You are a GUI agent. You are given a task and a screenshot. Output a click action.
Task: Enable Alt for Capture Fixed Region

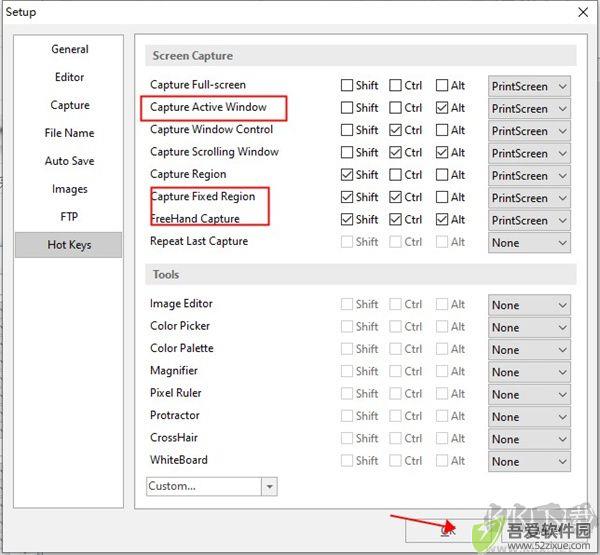pos(442,197)
